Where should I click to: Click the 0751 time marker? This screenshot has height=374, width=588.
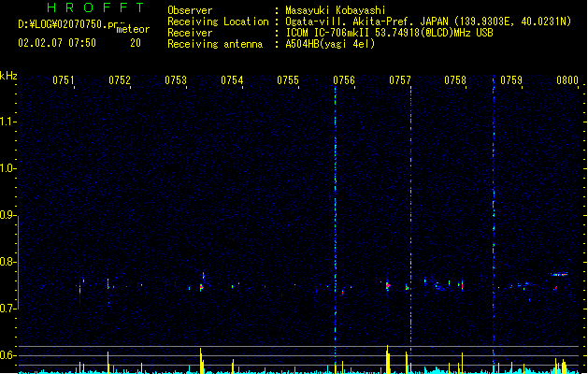click(64, 80)
